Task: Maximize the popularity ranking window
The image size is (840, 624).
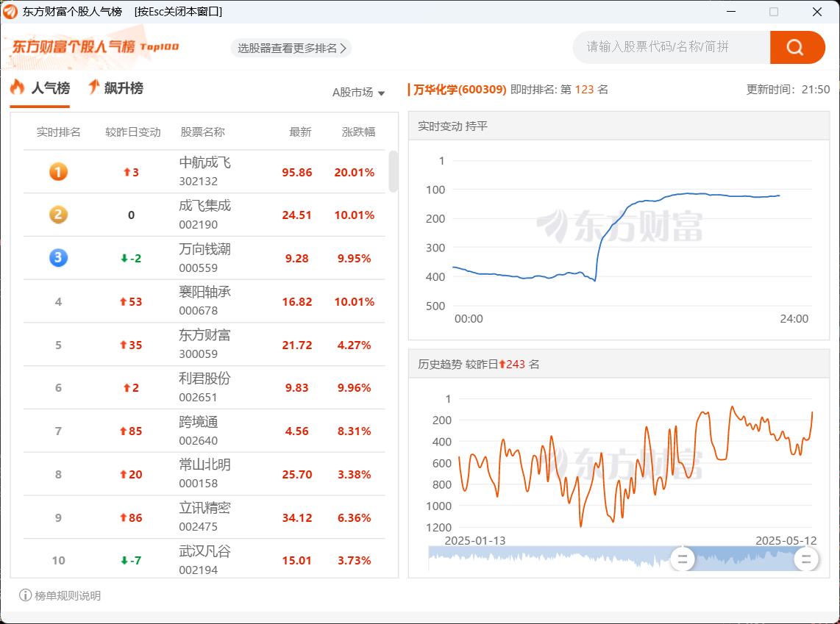Action: tap(774, 11)
